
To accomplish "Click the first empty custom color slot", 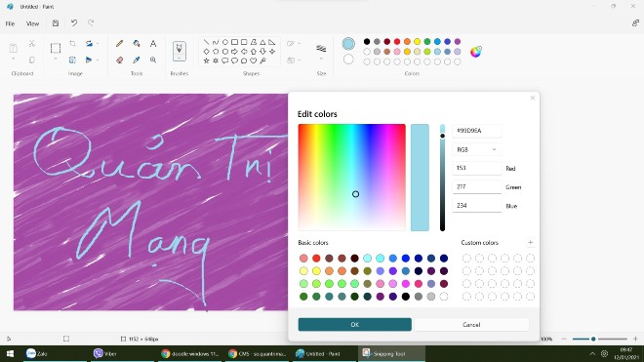I will 466,258.
